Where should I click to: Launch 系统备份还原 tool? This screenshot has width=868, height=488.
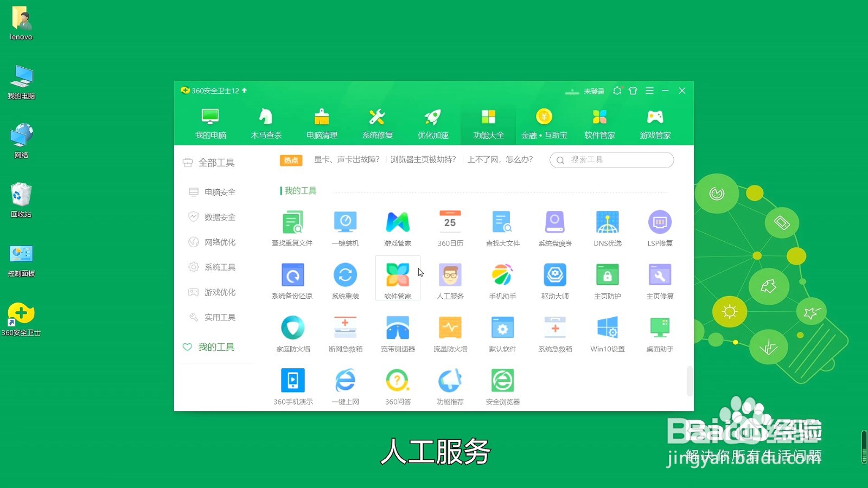(292, 281)
